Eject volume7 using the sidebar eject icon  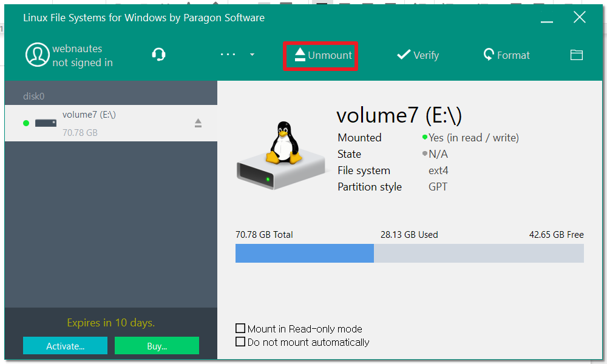click(x=198, y=123)
